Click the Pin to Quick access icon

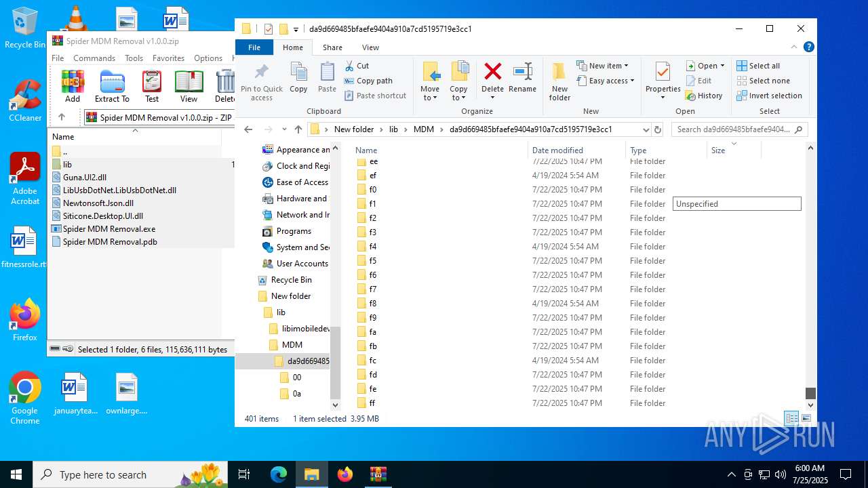(261, 82)
